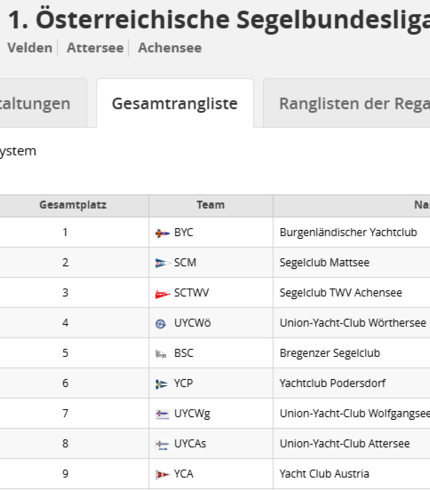Open the Velden event link
Image resolution: width=430 pixels, height=490 pixels.
click(30, 48)
